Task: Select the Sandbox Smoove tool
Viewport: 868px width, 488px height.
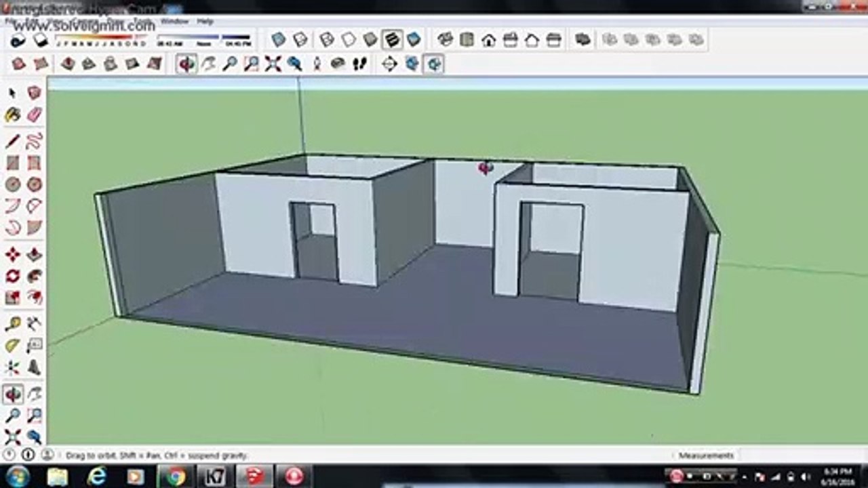Action: [68, 64]
